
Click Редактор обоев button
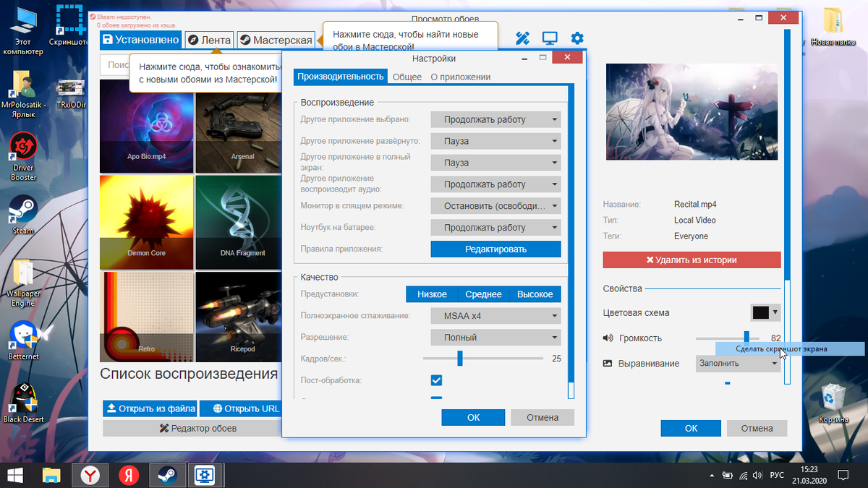tap(192, 428)
